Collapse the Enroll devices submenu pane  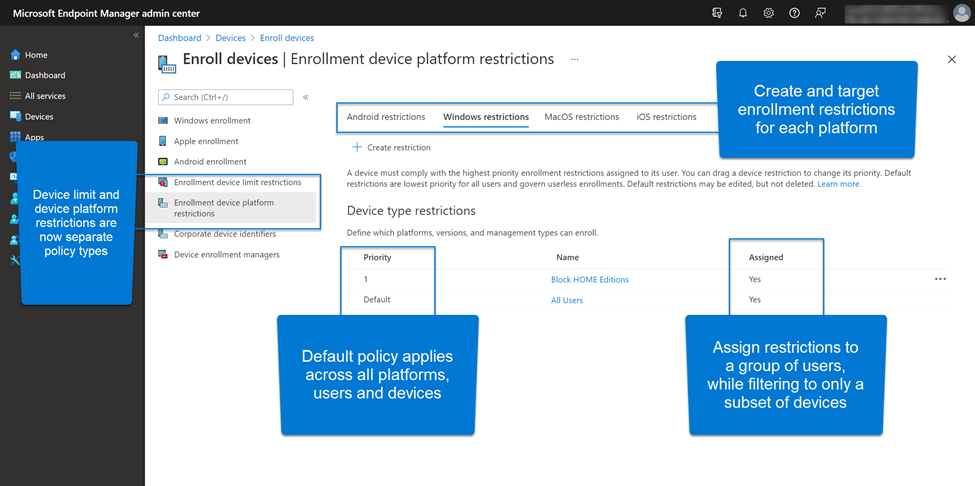coord(305,97)
